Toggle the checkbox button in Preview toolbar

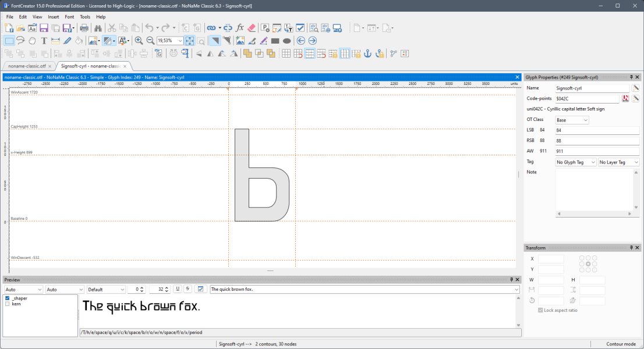(x=200, y=289)
